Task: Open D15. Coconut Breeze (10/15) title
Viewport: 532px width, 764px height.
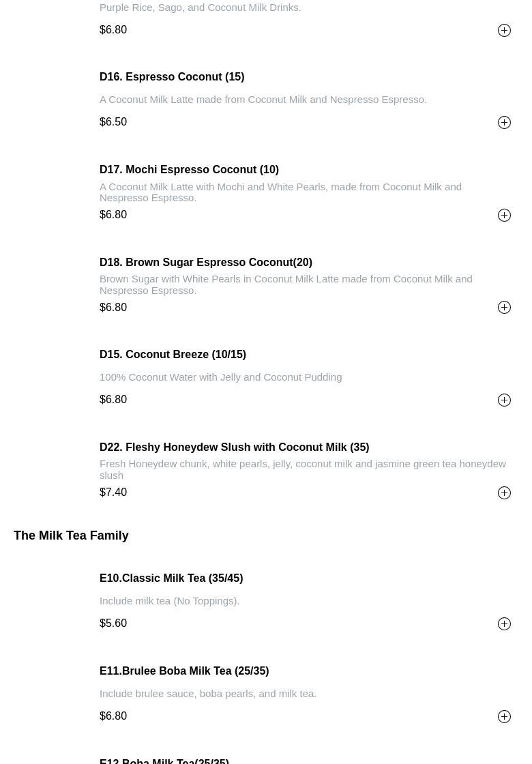Action: [x=173, y=354]
